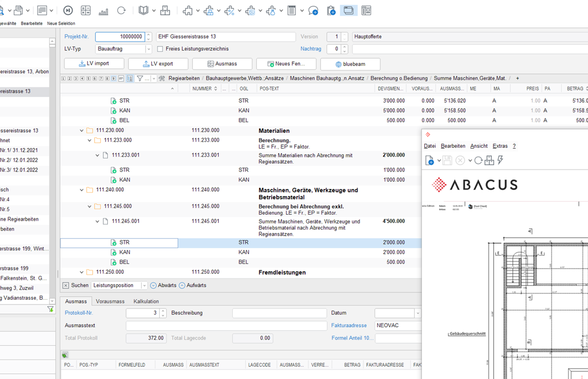Close search bar with the X box

click(66, 285)
